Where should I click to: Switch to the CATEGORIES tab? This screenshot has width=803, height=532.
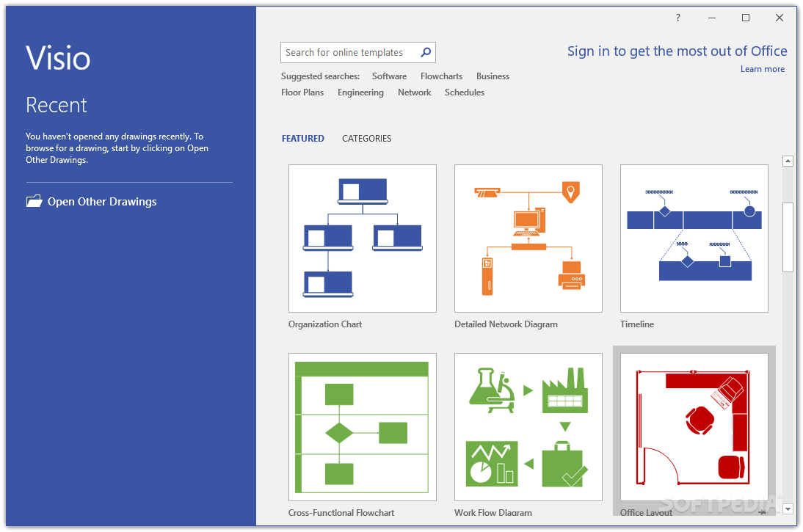point(367,138)
